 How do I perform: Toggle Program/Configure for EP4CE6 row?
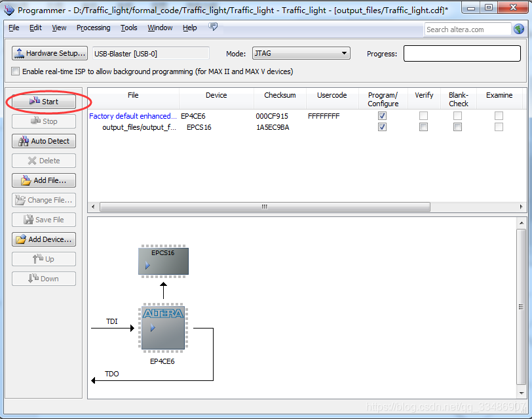click(383, 116)
